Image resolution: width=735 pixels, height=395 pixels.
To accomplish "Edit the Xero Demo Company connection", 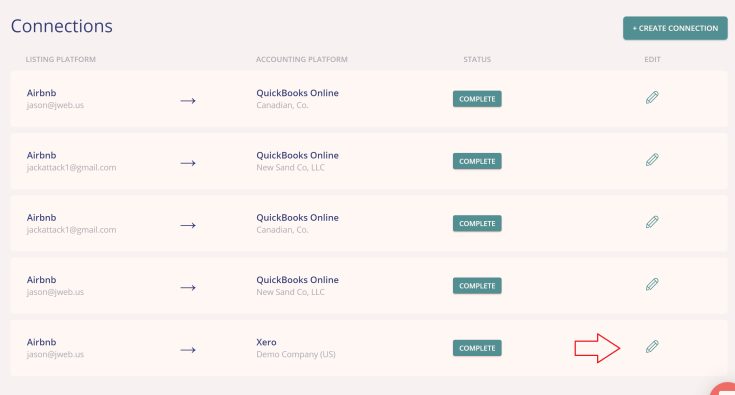I will click(x=652, y=347).
